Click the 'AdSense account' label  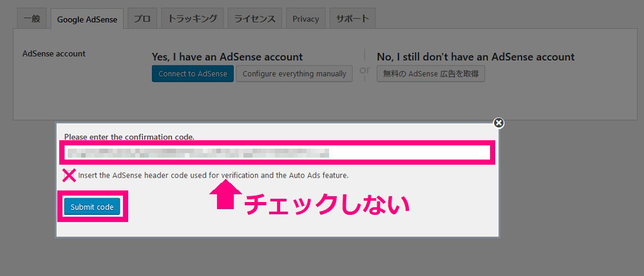coord(54,54)
